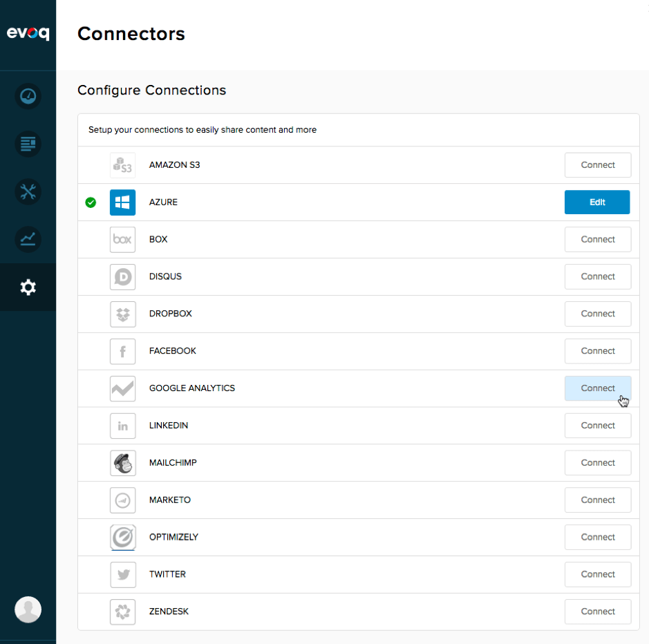Viewport: 649px width, 644px height.
Task: Connect the Optimizely connector
Action: [598, 537]
